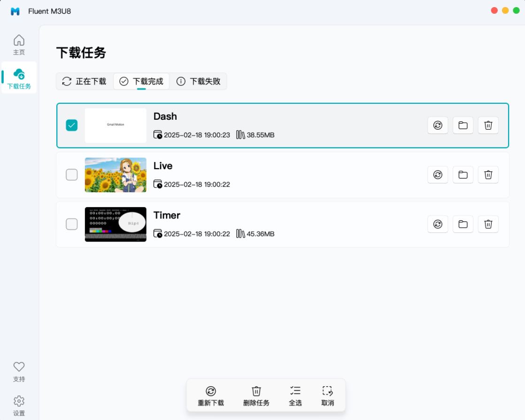Click the sunflower thumbnail of the Live task
The width and height of the screenshot is (525, 420).
(x=116, y=174)
